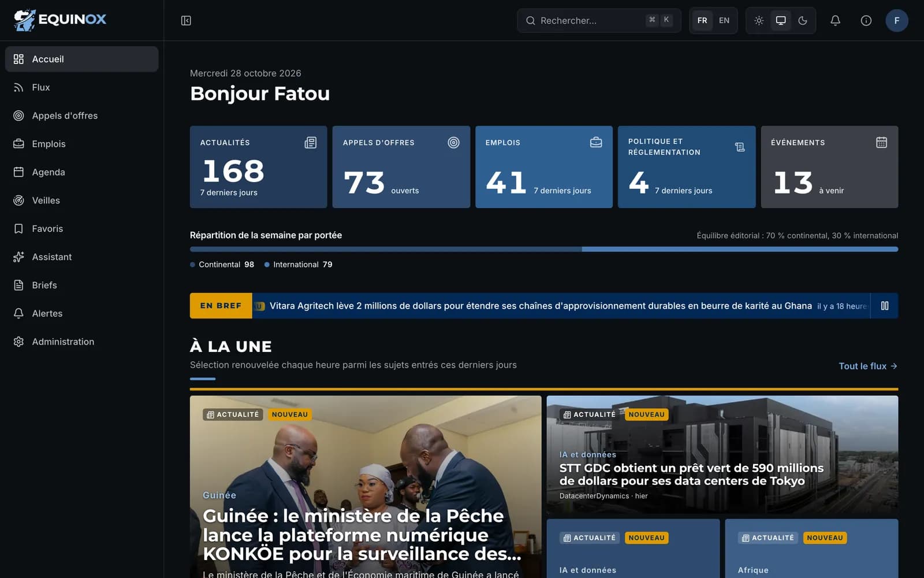
Task: Collapse the sidebar panel icon
Action: (186, 21)
